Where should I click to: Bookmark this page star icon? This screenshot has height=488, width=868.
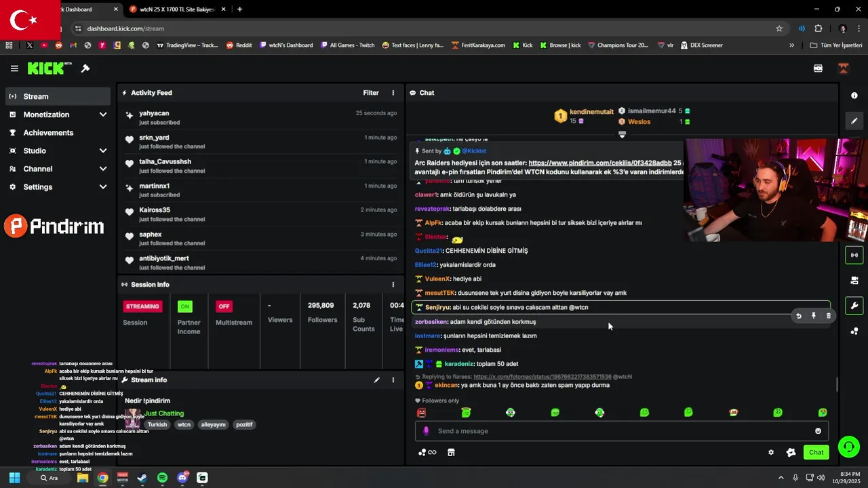(779, 28)
